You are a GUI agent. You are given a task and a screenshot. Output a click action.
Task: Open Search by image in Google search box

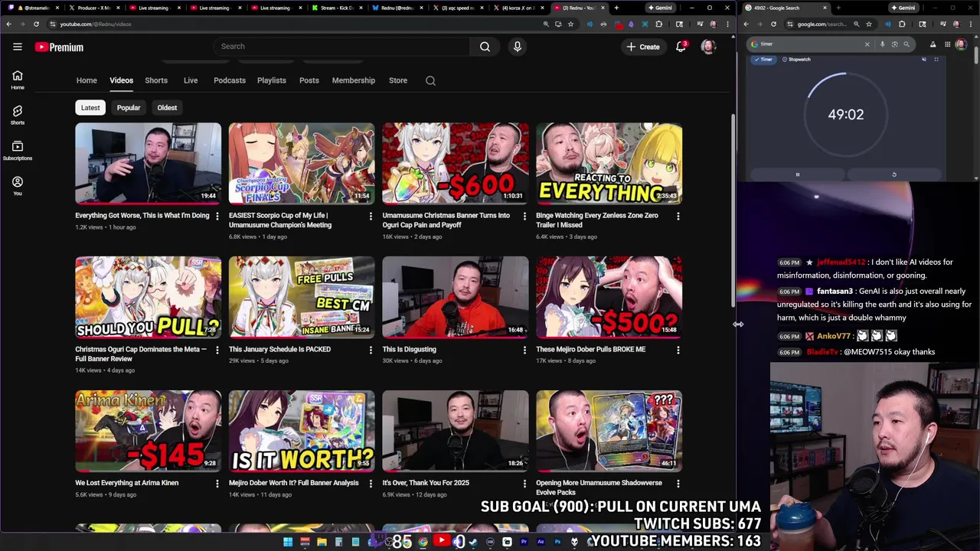(894, 44)
